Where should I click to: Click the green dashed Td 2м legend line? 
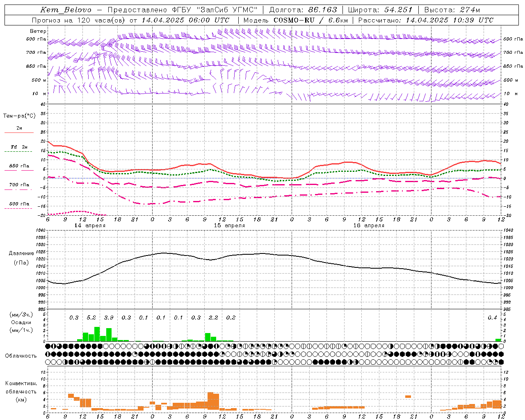click(x=18, y=152)
